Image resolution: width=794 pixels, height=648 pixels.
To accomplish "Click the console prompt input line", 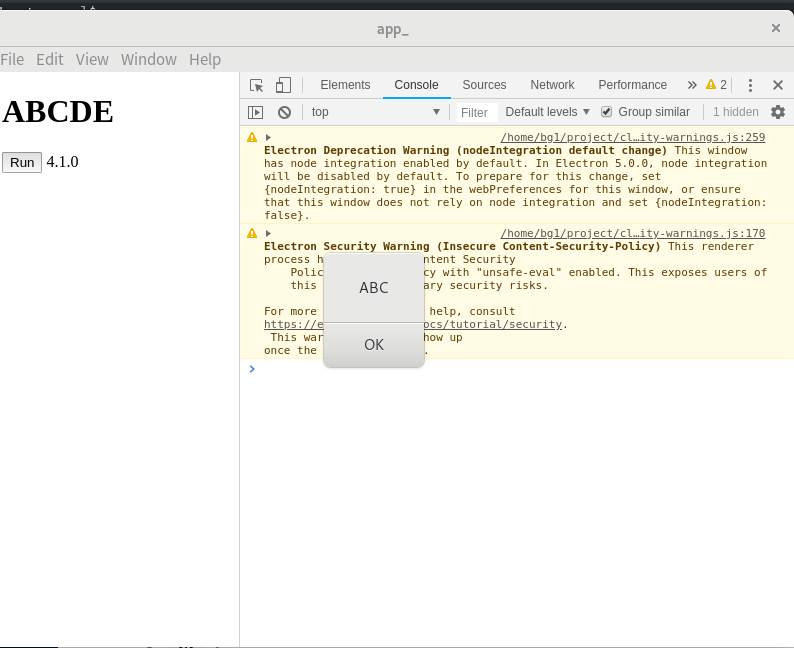I will tap(522, 369).
